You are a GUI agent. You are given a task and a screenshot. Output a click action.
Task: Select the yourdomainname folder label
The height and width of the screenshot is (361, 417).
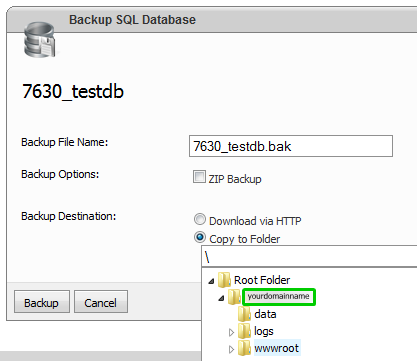coord(278,296)
